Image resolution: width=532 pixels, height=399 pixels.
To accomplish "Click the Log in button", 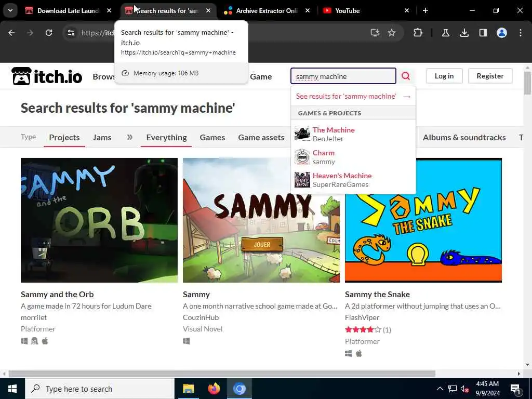I will click(444, 76).
